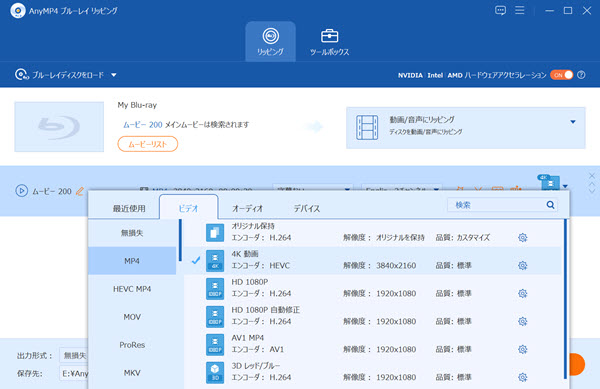
Task: Play the Movie 200 title
Action: [22, 190]
